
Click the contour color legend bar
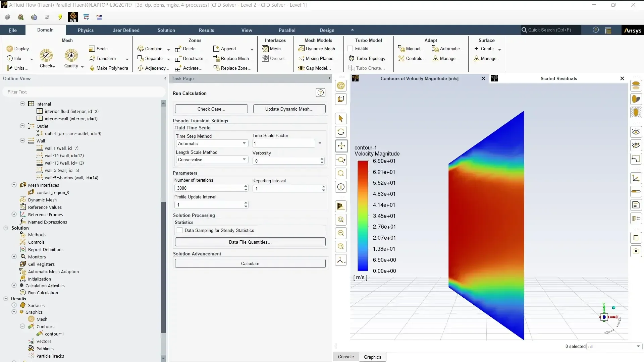point(363,216)
